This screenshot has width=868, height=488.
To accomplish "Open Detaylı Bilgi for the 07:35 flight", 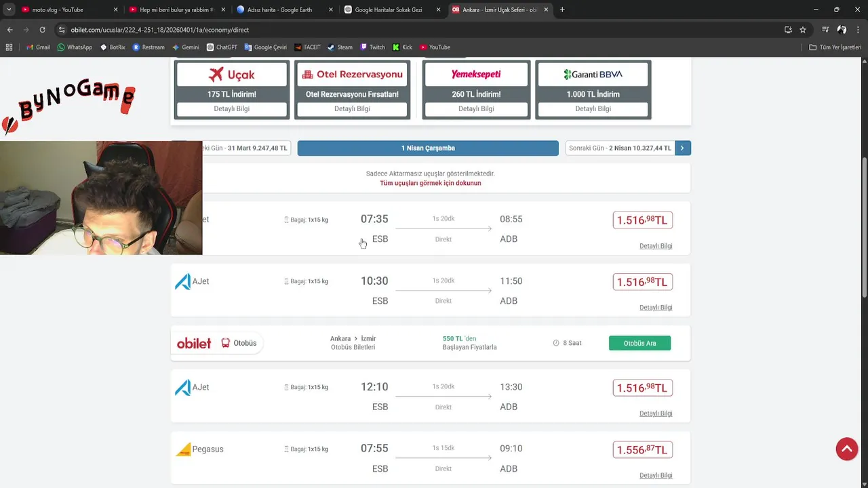I will (656, 246).
